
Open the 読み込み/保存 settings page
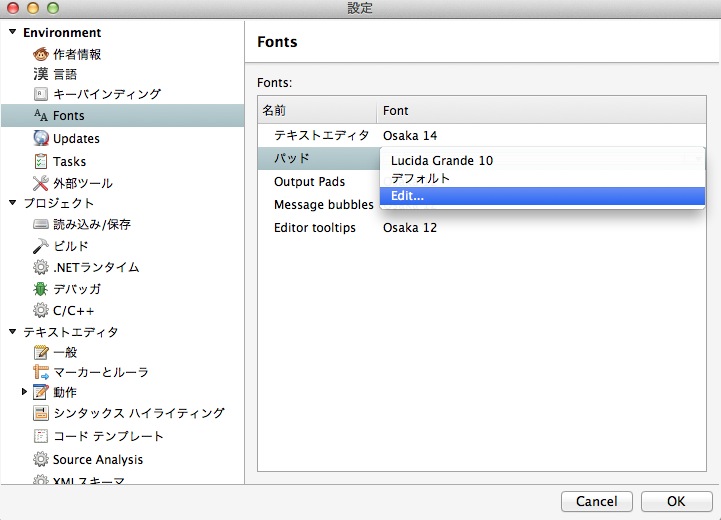92,224
